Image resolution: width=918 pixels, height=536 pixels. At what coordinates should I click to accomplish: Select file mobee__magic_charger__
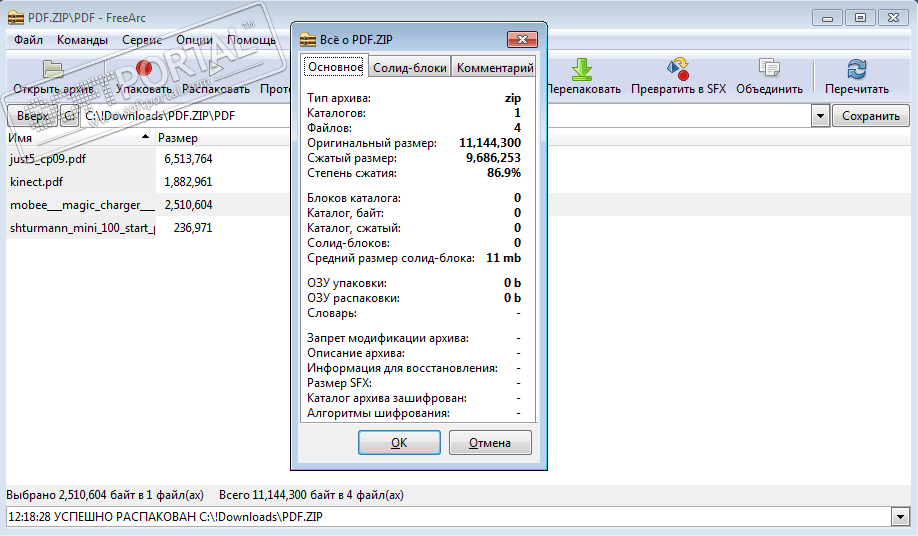pos(82,205)
